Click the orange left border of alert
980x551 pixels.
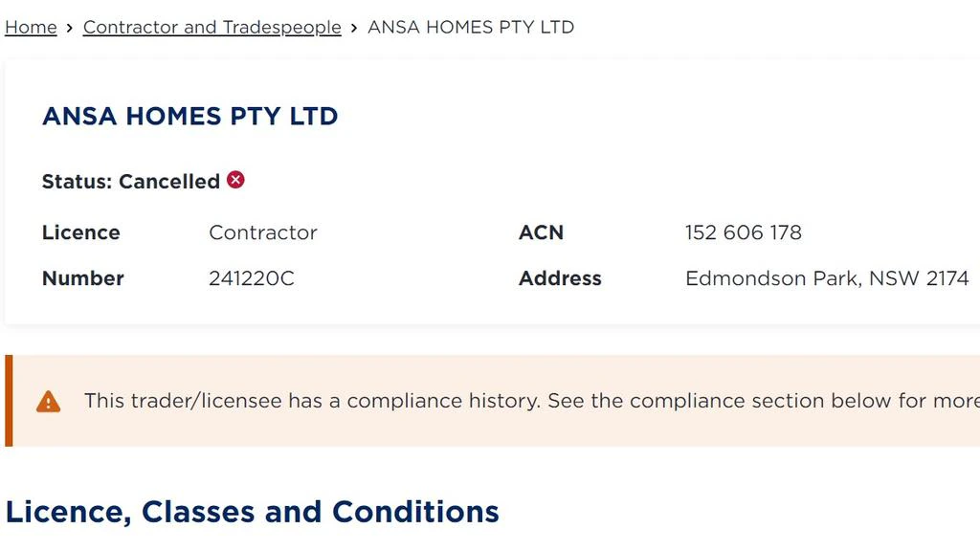9,401
